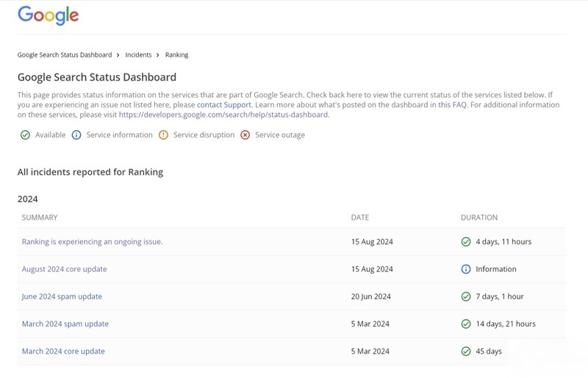Open the this FAQ link
The height and width of the screenshot is (378, 588).
point(452,104)
